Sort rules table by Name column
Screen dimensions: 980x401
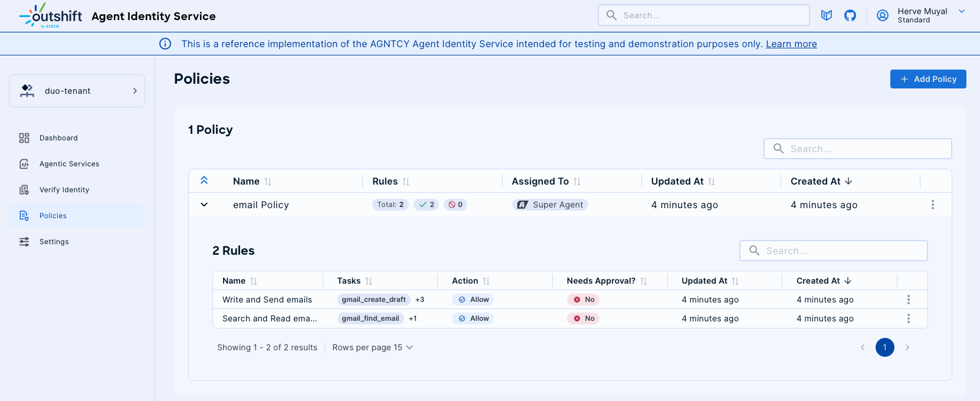click(254, 281)
